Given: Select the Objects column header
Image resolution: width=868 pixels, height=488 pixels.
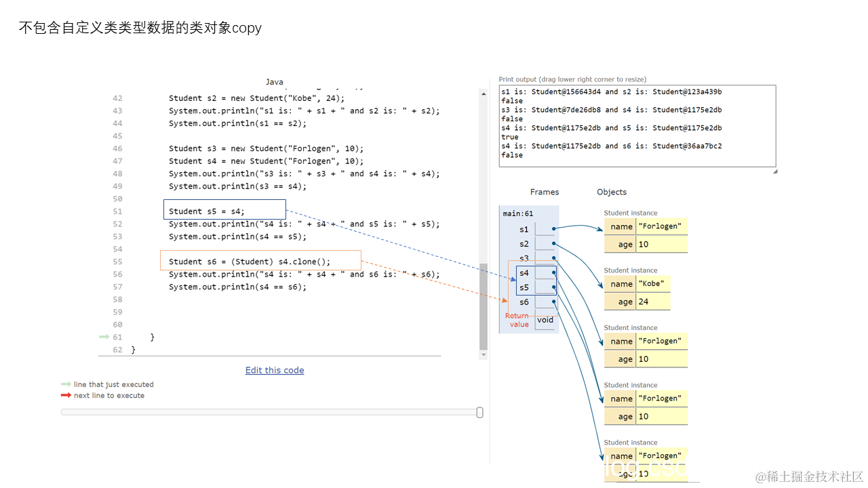Looking at the screenshot, I should (612, 192).
